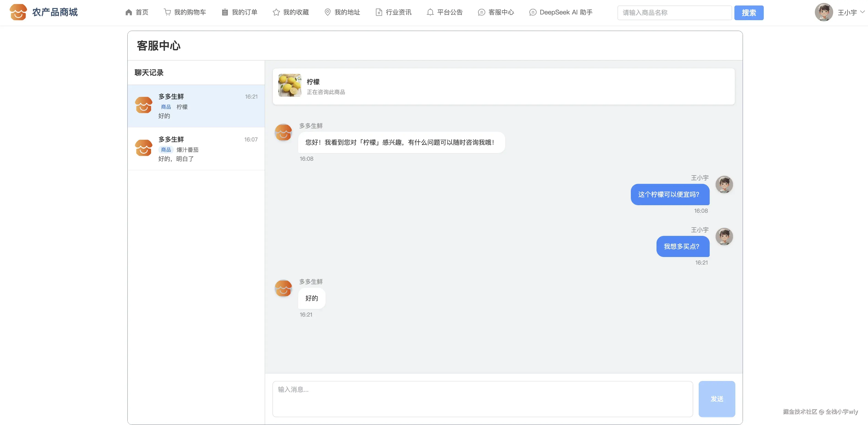The image size is (868, 425).
Task: Click the shopping cart icon
Action: [x=167, y=12]
